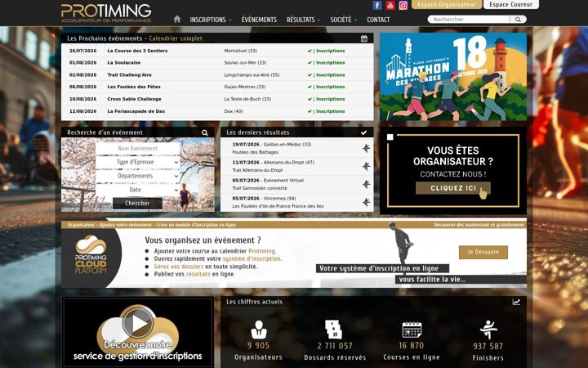Click the Protiming link in bullet list
The image size is (588, 368).
point(261,251)
